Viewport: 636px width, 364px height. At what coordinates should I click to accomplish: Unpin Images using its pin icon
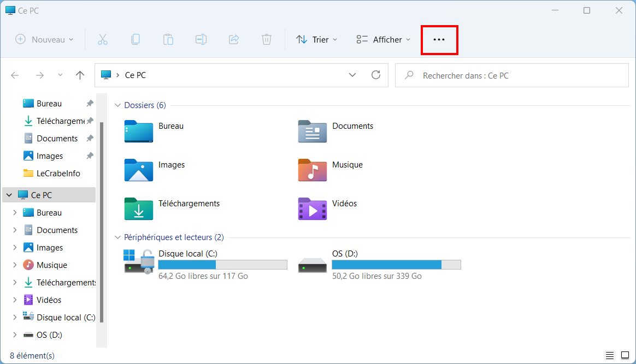click(x=90, y=156)
